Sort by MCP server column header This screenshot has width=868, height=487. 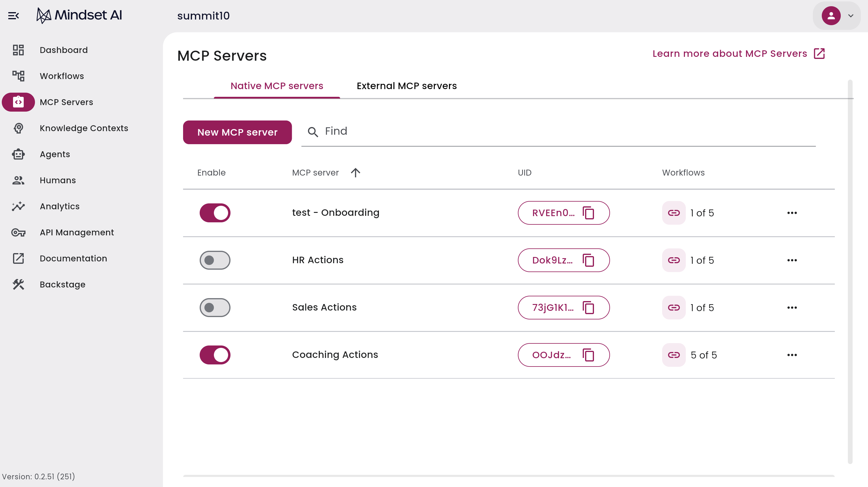pyautogui.click(x=315, y=172)
